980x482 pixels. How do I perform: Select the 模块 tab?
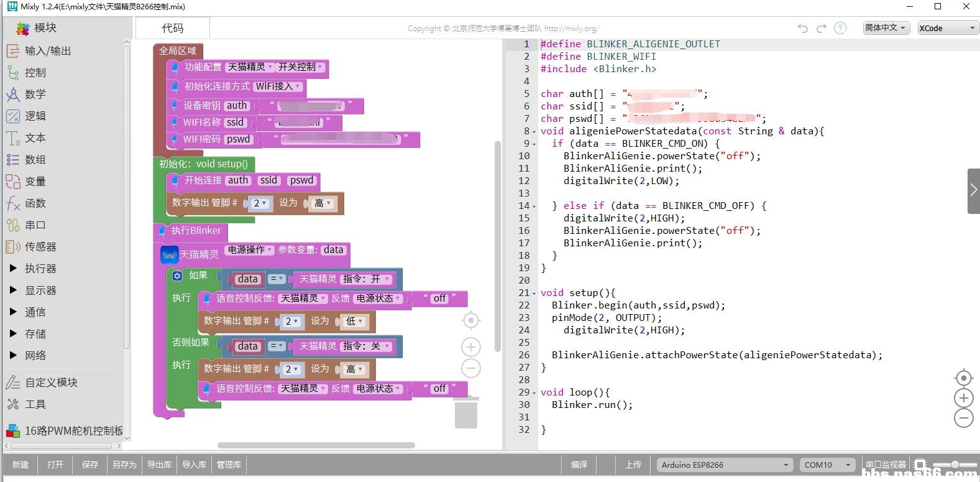click(x=37, y=28)
